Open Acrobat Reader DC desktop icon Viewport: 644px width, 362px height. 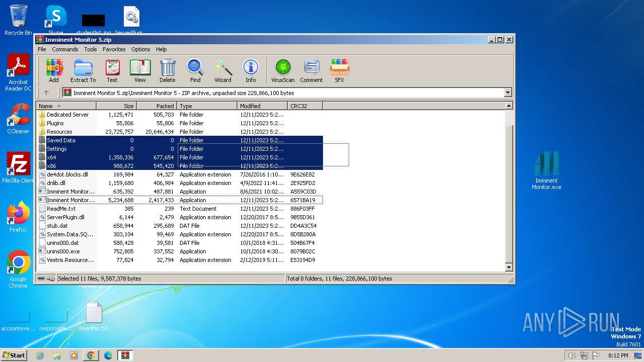[x=18, y=73]
